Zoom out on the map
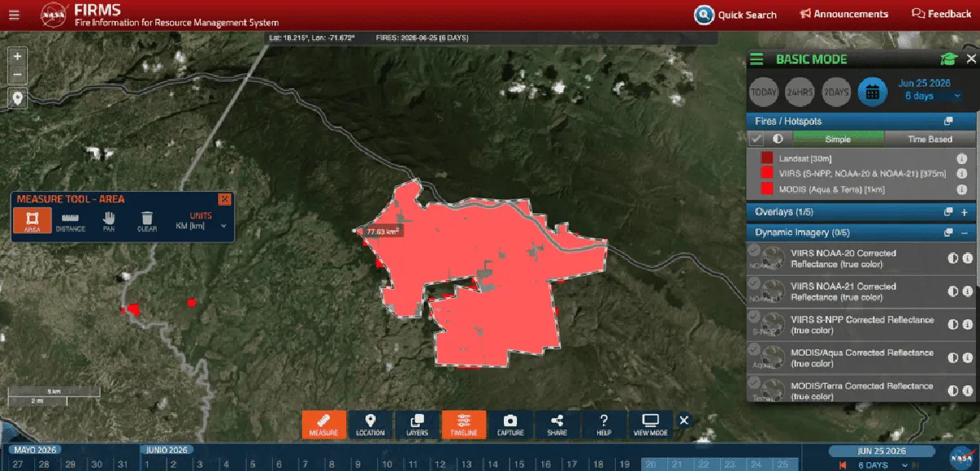Viewport: 980px width, 471px height. pyautogui.click(x=18, y=75)
